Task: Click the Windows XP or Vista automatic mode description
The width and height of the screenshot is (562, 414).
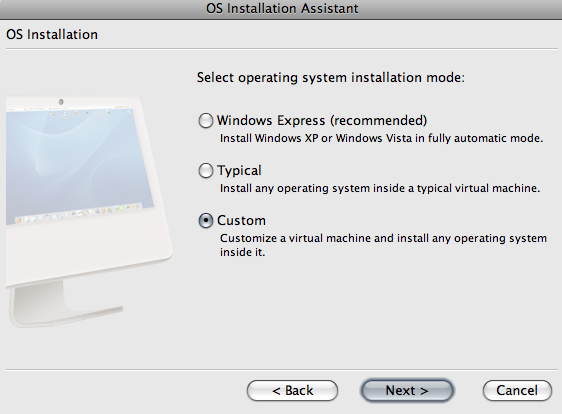Action: pyautogui.click(x=381, y=138)
